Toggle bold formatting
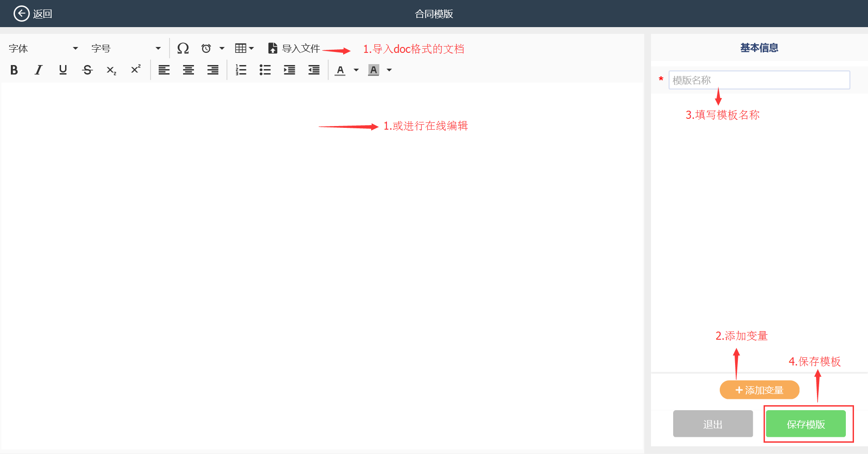868x454 pixels. [x=14, y=70]
